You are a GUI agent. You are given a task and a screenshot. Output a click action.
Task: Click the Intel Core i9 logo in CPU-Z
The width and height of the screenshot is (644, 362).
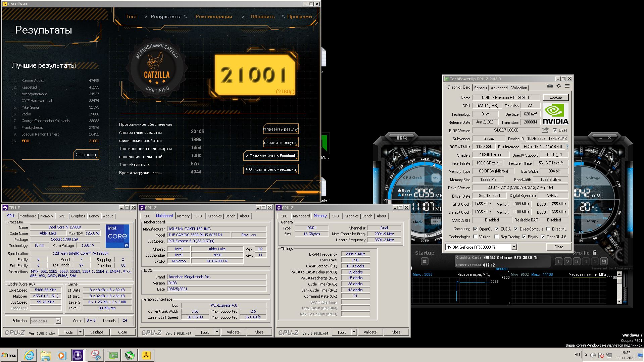pyautogui.click(x=117, y=236)
